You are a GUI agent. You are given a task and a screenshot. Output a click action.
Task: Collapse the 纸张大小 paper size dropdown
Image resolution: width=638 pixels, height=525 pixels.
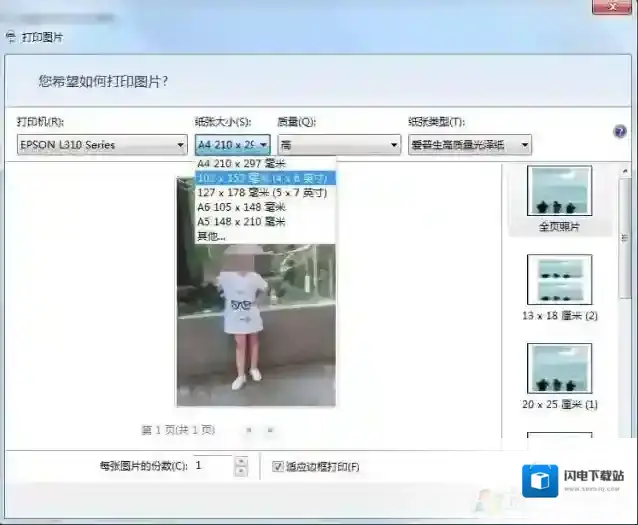tap(262, 145)
